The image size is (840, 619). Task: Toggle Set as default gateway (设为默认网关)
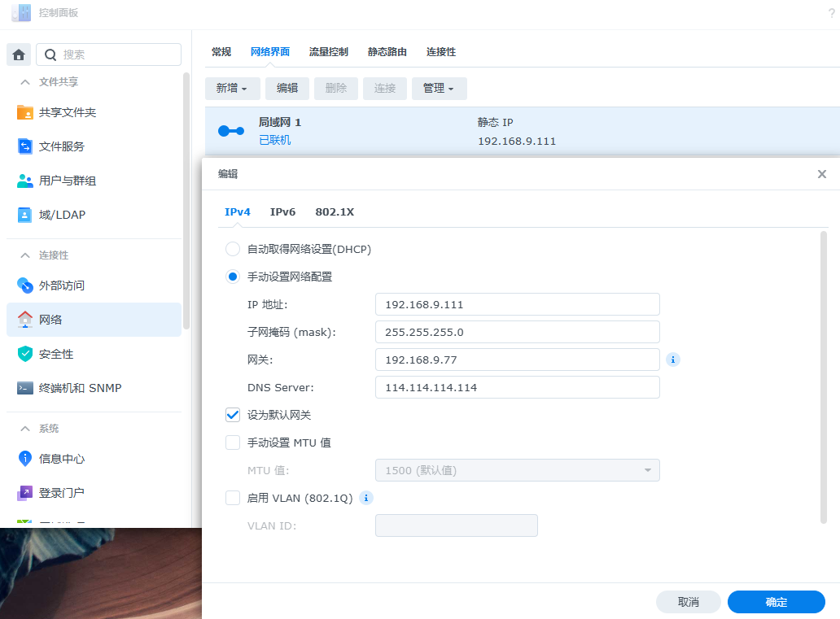pos(233,415)
